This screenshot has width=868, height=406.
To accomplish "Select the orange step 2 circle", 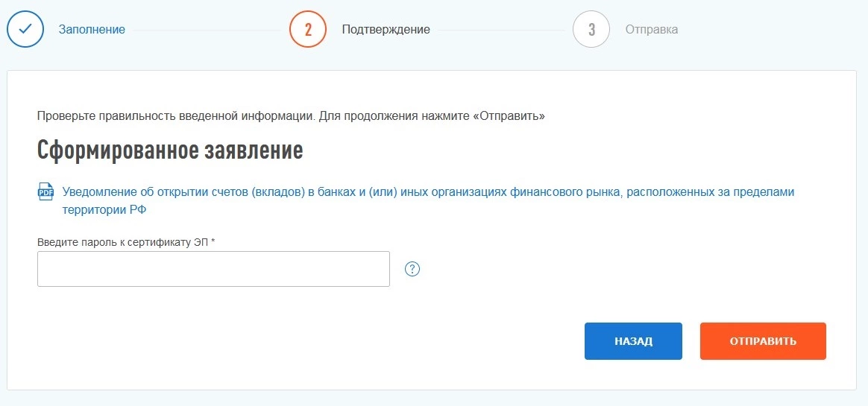I will pos(308,29).
